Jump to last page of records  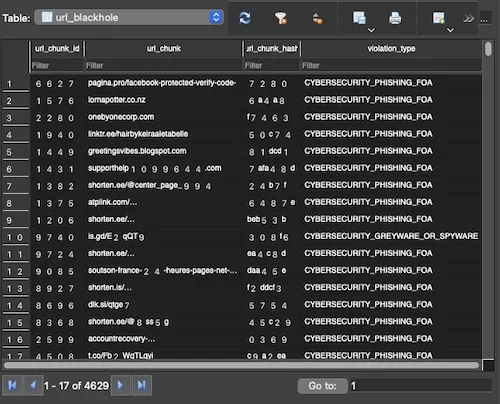tap(142, 385)
